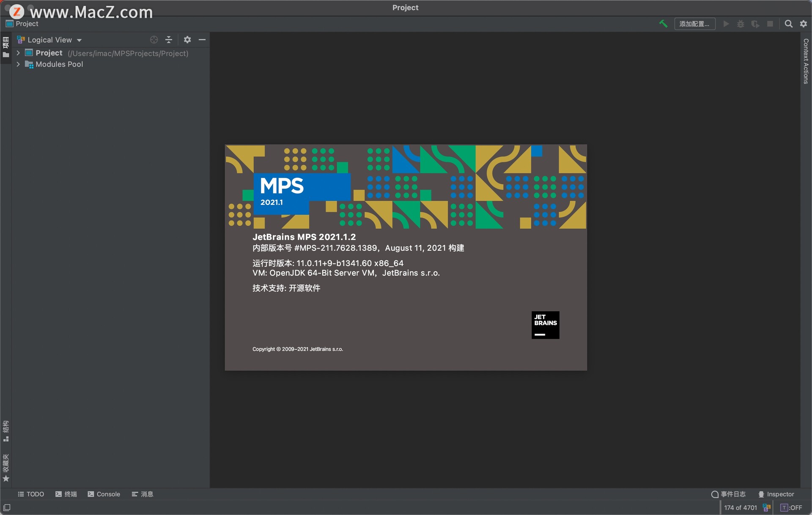Image resolution: width=812 pixels, height=515 pixels.
Task: Expand the Modules Pool tree node
Action: coord(18,64)
